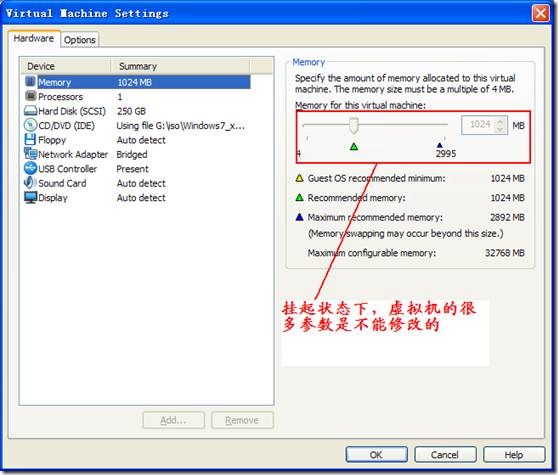
Task: Click the Summary column header
Action: point(180,67)
